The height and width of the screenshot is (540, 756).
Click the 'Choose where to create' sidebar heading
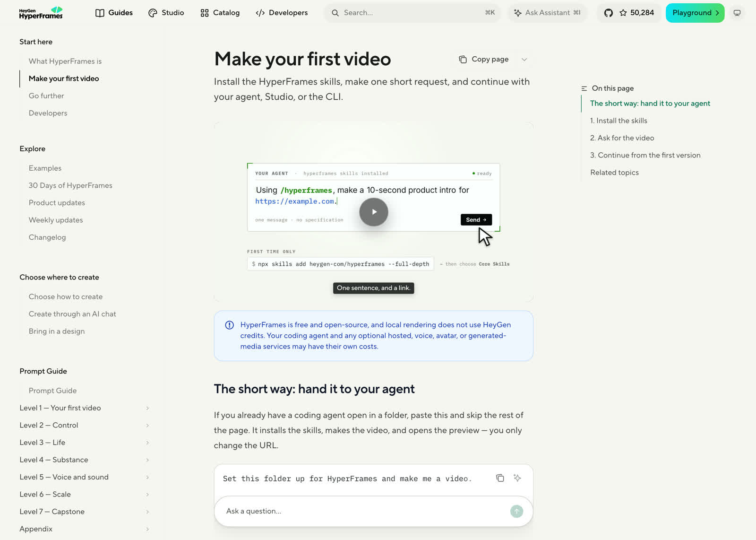(x=59, y=277)
